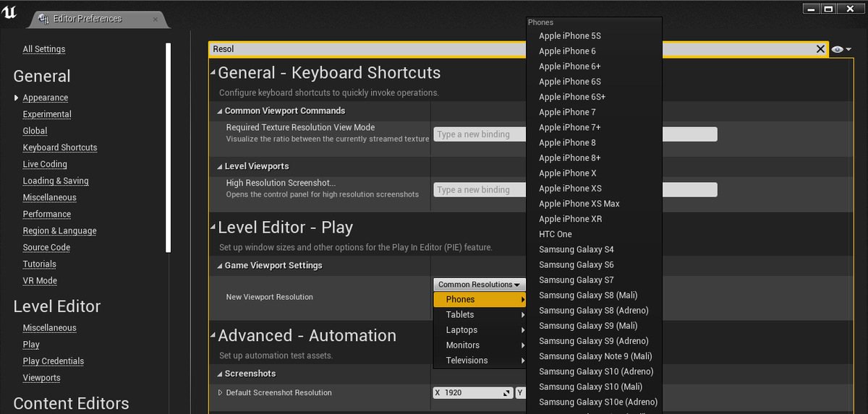Open the Appearance settings section
This screenshot has height=414, width=868.
click(46, 98)
